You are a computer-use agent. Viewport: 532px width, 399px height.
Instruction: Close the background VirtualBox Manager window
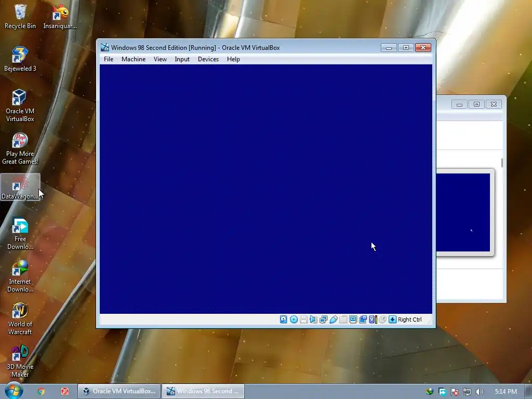(494, 104)
